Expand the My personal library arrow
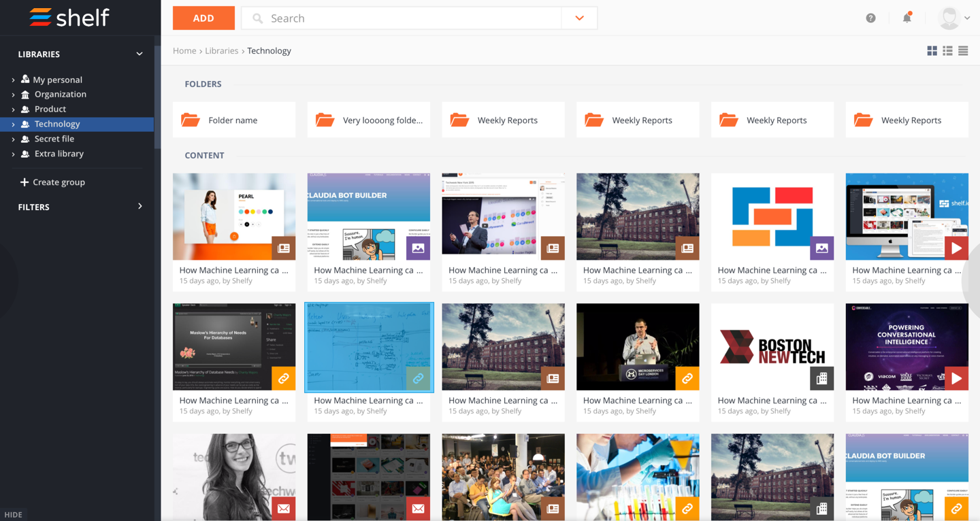The width and height of the screenshot is (980, 521). (x=13, y=80)
